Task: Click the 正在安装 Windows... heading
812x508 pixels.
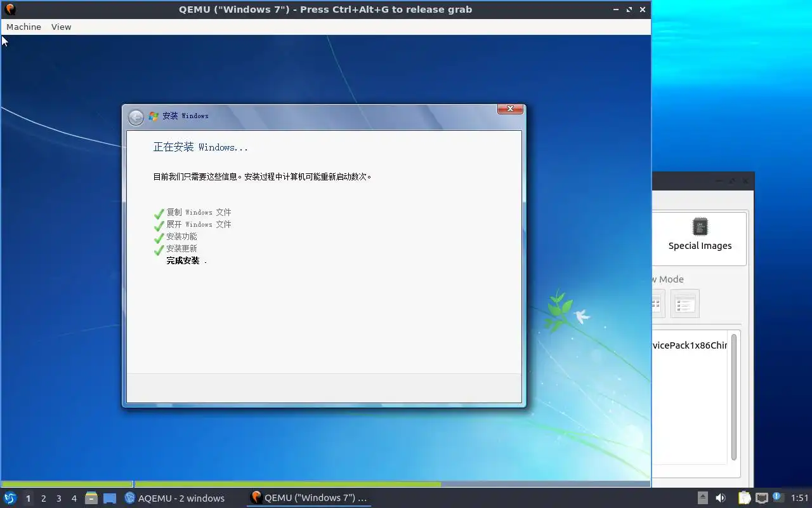Action: pos(200,147)
